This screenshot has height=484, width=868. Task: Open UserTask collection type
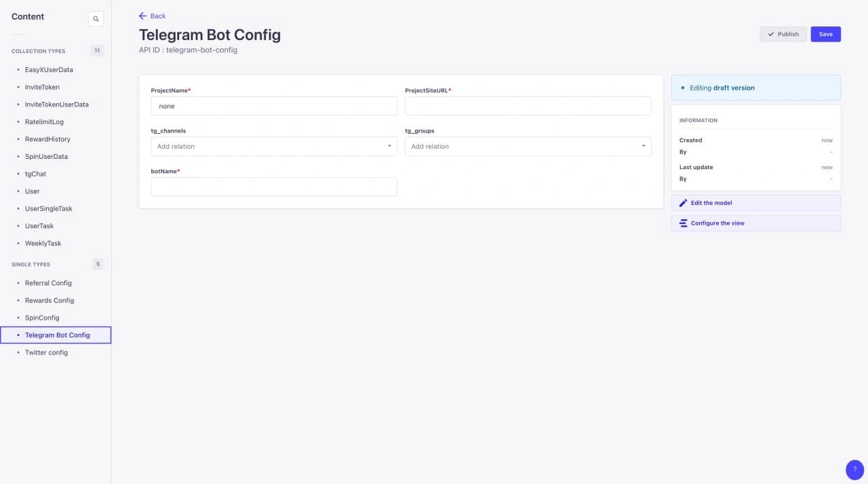point(39,226)
